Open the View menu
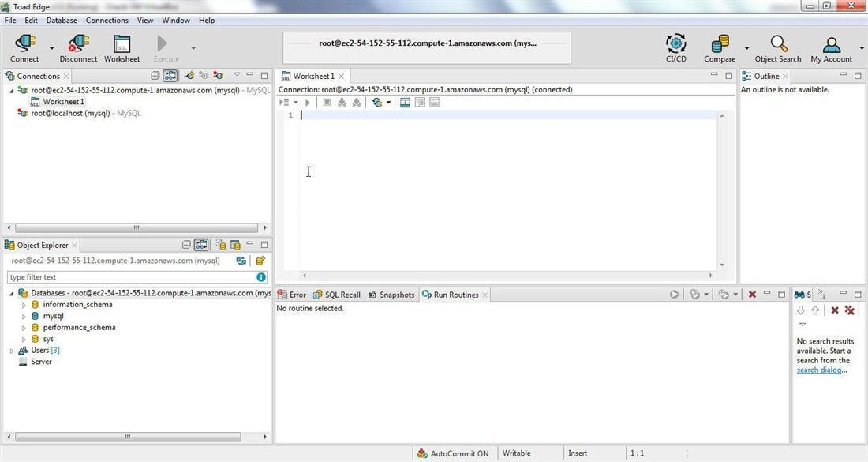Image resolution: width=868 pixels, height=462 pixels. [x=145, y=20]
